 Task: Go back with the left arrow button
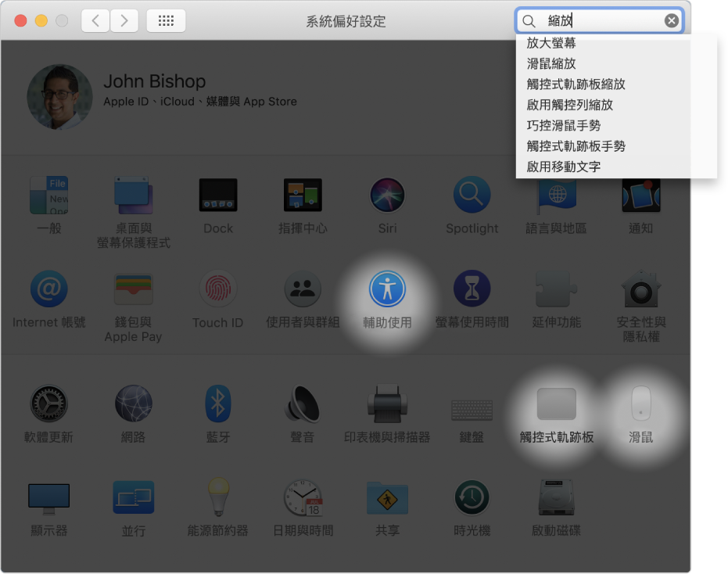point(95,21)
